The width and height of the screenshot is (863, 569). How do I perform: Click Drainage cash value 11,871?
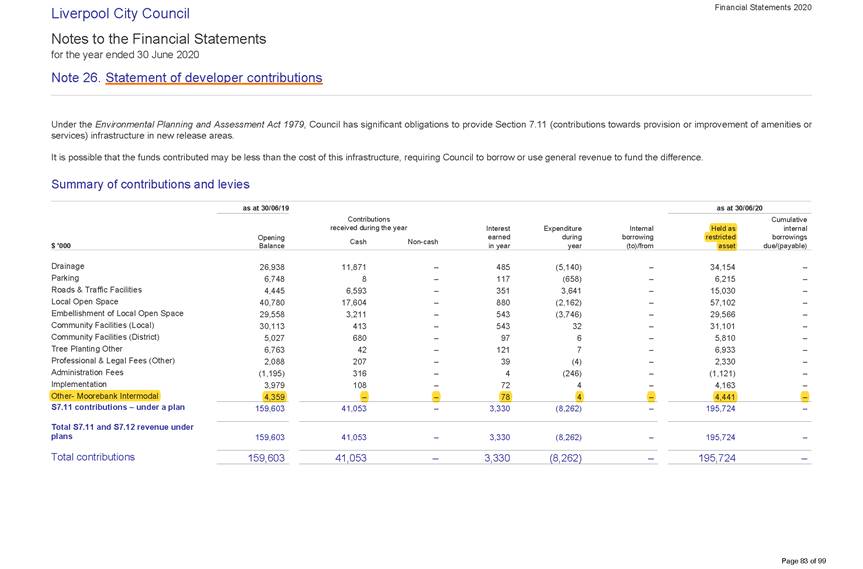tap(353, 267)
